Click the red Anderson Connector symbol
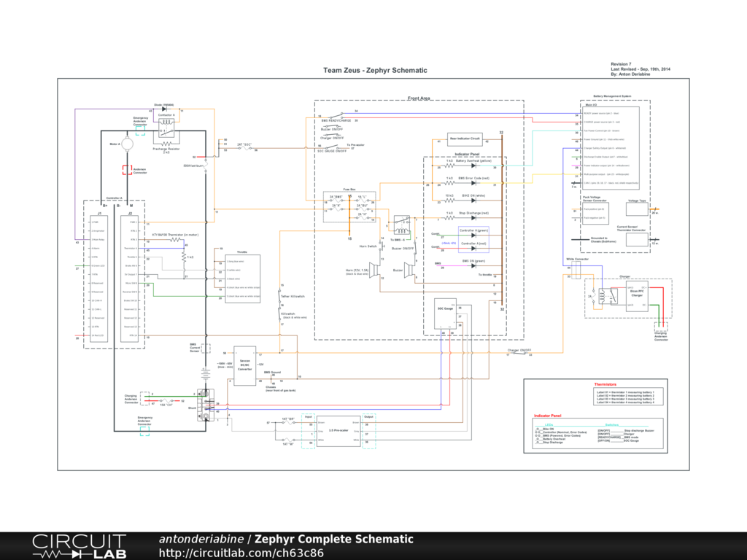 click(128, 170)
